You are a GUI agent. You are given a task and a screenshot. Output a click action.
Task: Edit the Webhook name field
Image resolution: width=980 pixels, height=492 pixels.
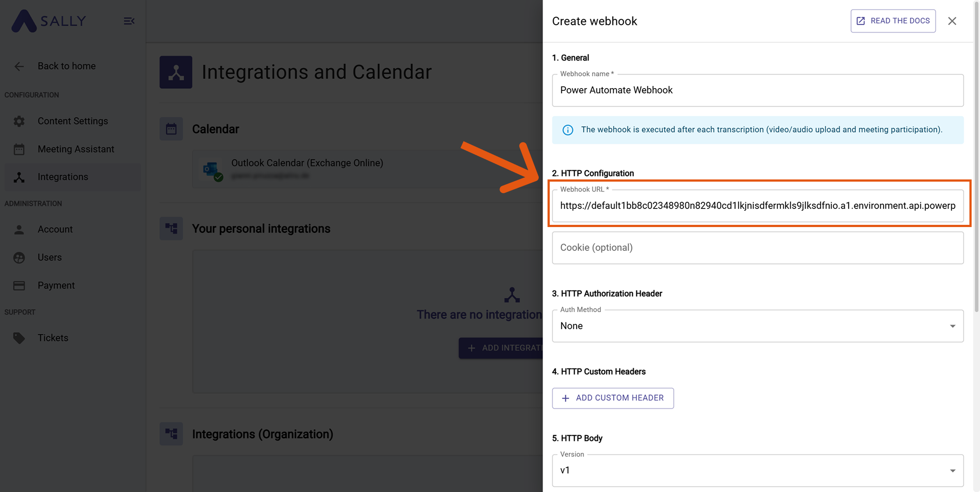[x=757, y=90]
